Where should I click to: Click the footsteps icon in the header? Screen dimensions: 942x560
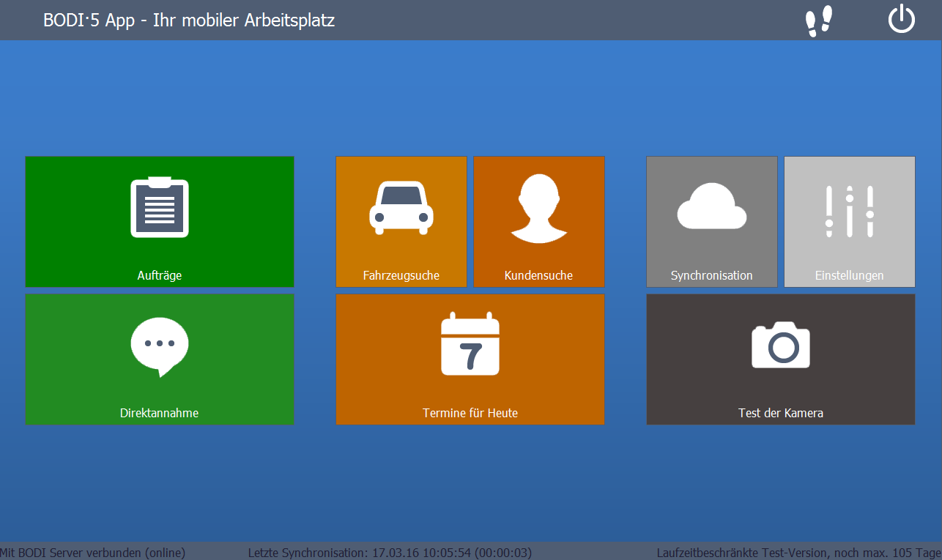(x=818, y=20)
